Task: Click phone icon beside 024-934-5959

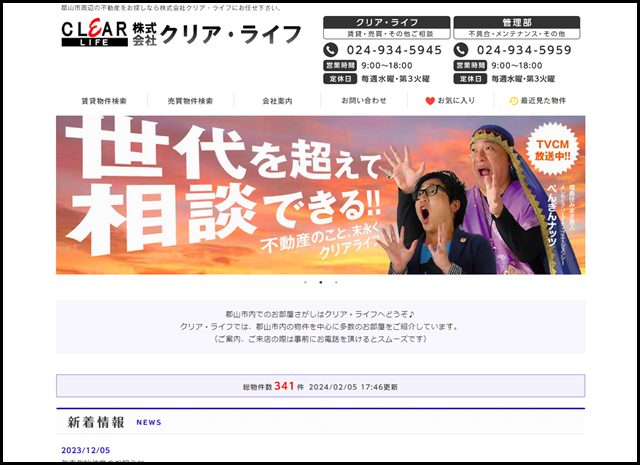Action: click(x=461, y=50)
